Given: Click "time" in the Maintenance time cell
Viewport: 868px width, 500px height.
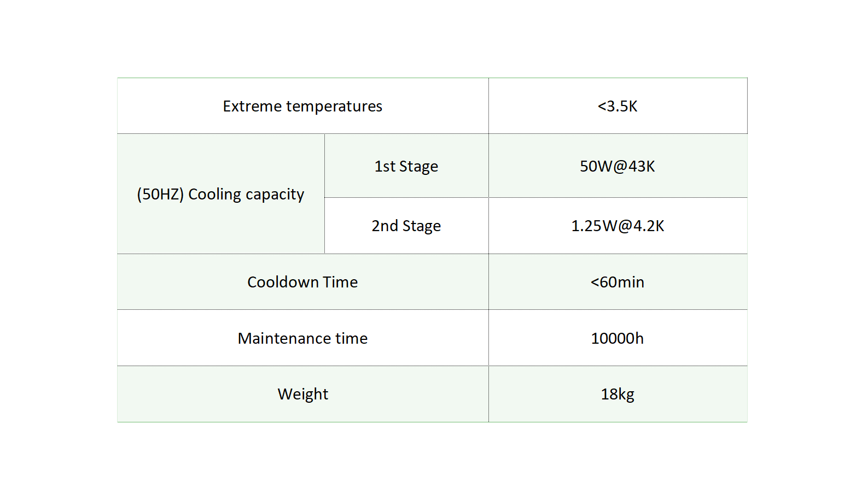Looking at the screenshot, I should [x=351, y=338].
